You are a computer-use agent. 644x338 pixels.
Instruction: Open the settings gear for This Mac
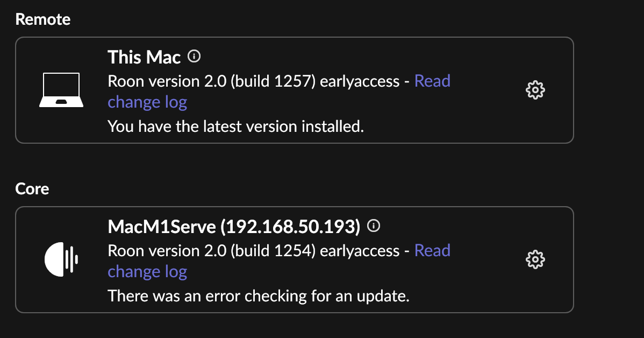pos(535,90)
